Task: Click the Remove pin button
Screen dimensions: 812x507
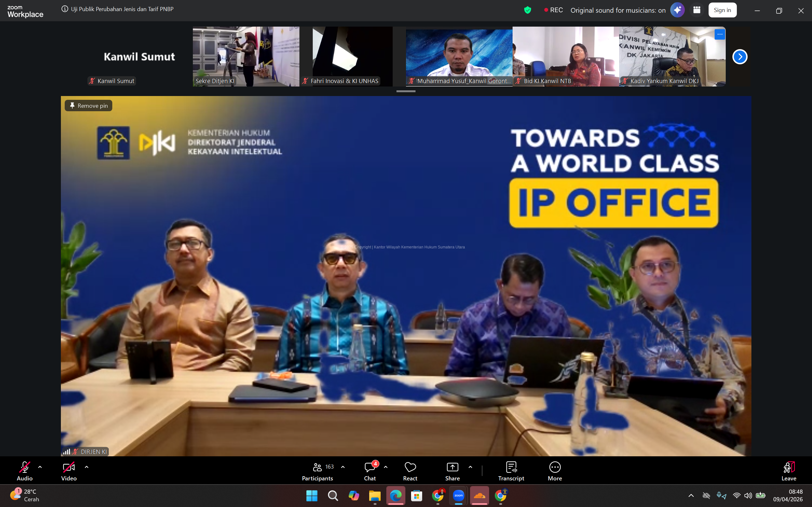Action: 88,106
